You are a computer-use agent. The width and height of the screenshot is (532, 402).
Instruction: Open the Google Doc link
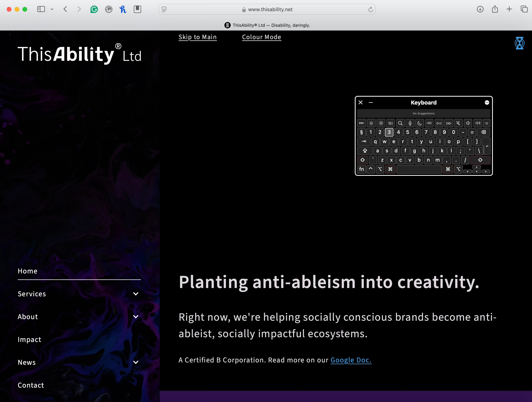tap(351, 360)
